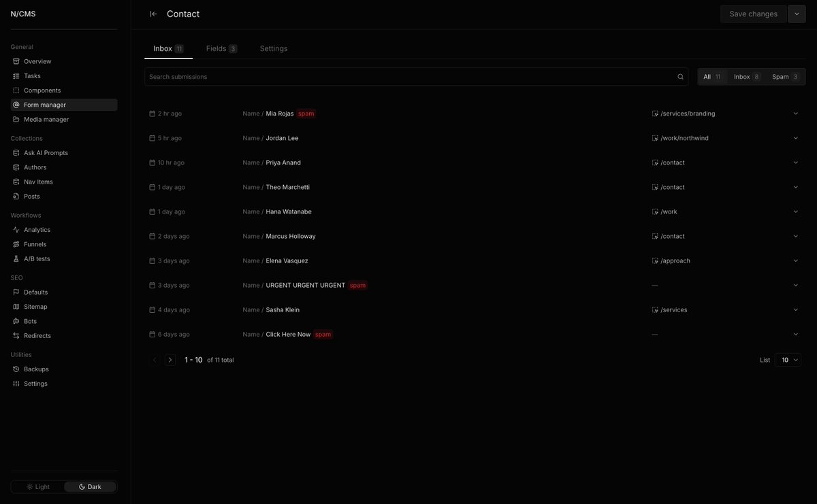This screenshot has width=817, height=504.
Task: Click calendar icon beside 2 hr ago
Action: (153, 114)
